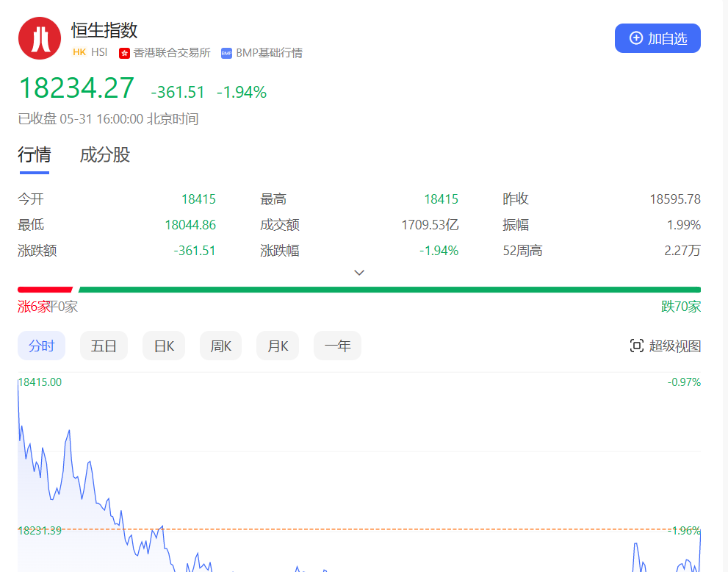Click the 振幅 value 1.99%

point(684,225)
